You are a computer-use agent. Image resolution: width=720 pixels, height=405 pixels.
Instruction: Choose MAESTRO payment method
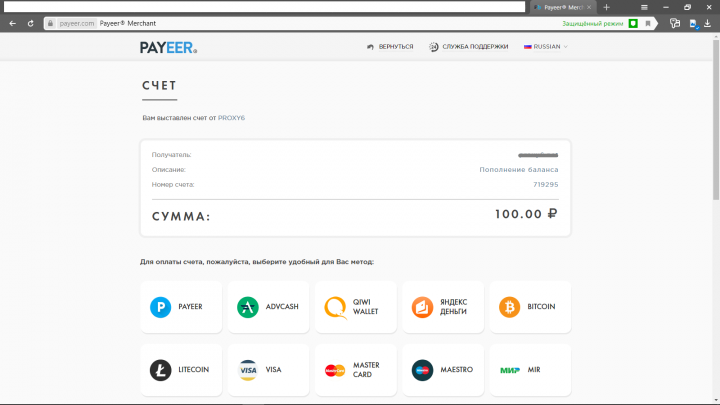[443, 370]
